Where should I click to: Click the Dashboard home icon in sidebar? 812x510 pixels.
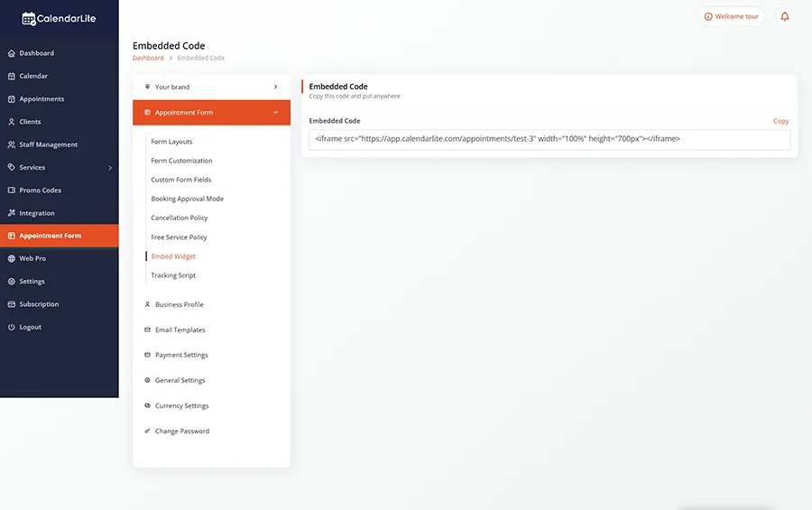point(12,53)
